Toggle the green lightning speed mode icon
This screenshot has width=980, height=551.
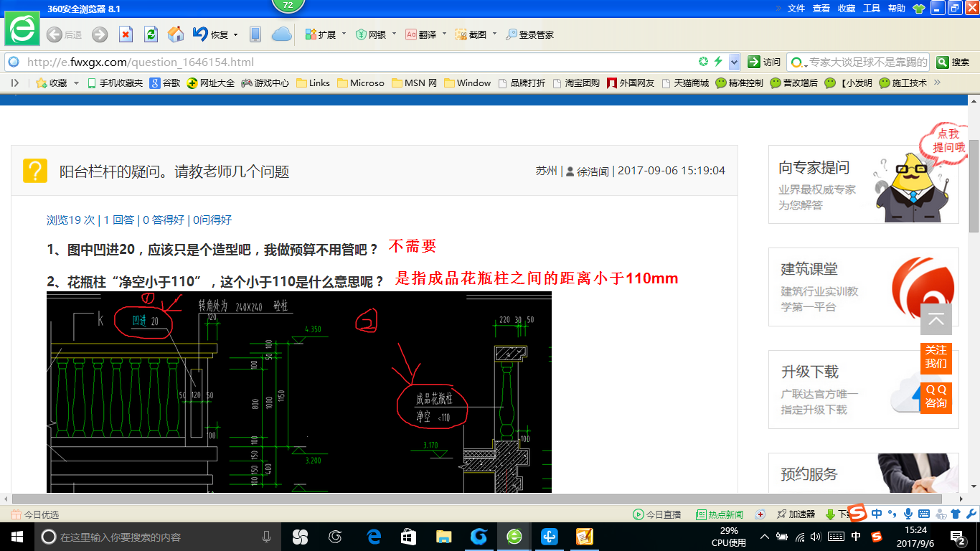(x=718, y=62)
